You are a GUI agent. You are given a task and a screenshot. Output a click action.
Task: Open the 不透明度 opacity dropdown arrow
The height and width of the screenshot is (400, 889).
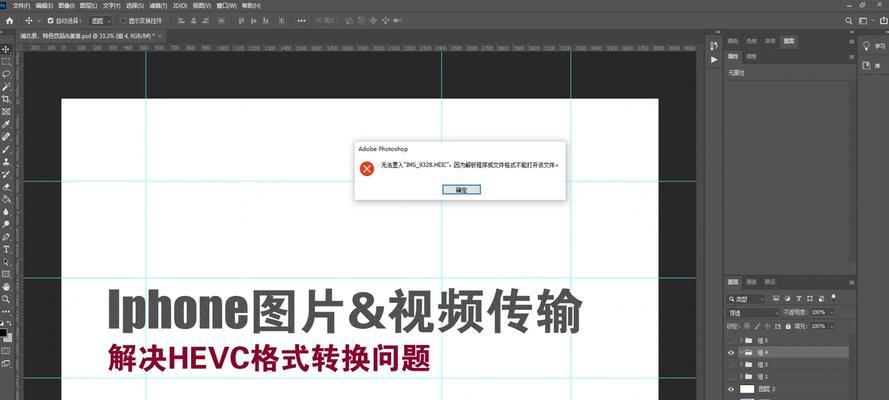(831, 312)
